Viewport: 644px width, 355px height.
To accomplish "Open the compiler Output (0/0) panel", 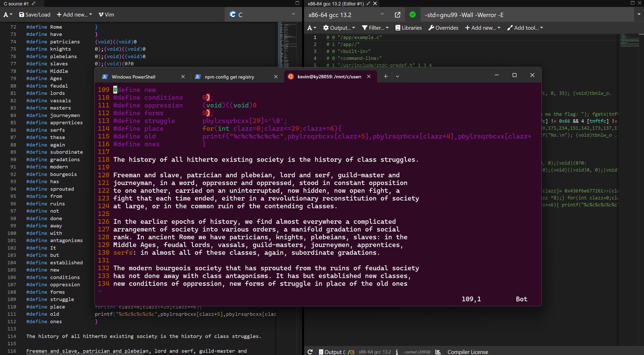I will coord(336,352).
